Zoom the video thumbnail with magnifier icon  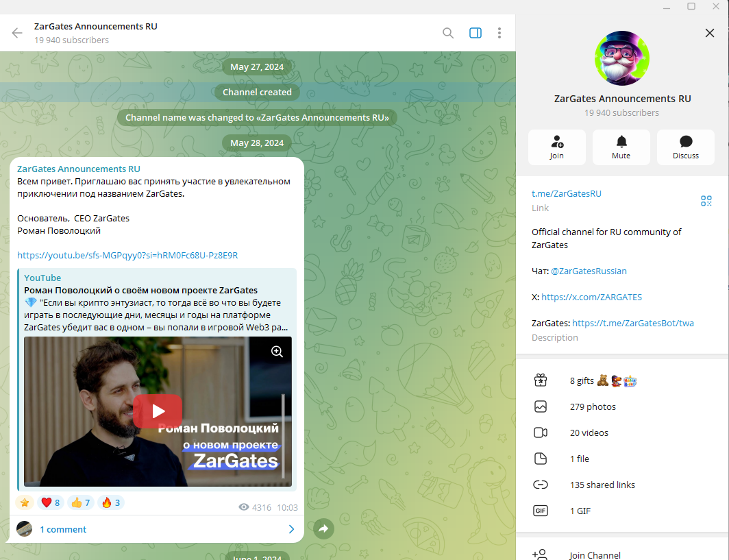click(277, 351)
